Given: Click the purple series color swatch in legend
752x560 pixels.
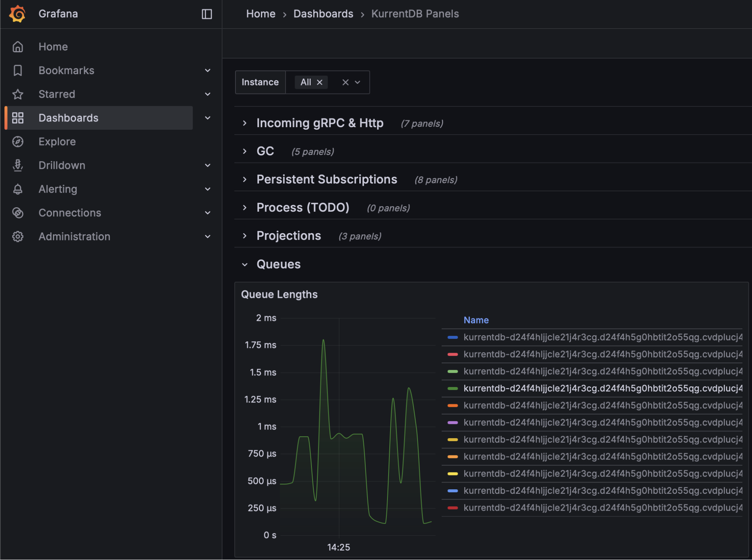Looking at the screenshot, I should point(453,423).
